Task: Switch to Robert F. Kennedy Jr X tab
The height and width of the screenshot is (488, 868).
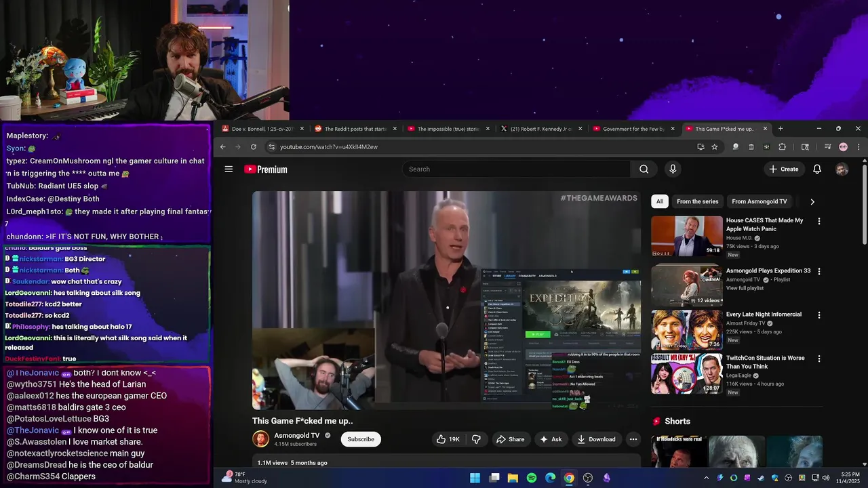Action: pos(540,129)
